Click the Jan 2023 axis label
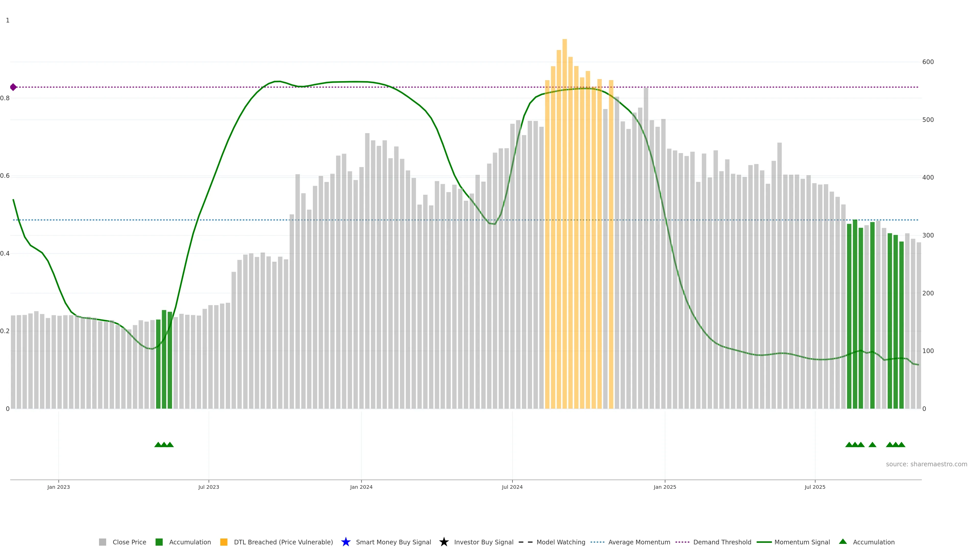Screen dimensions: 980x551 click(59, 487)
